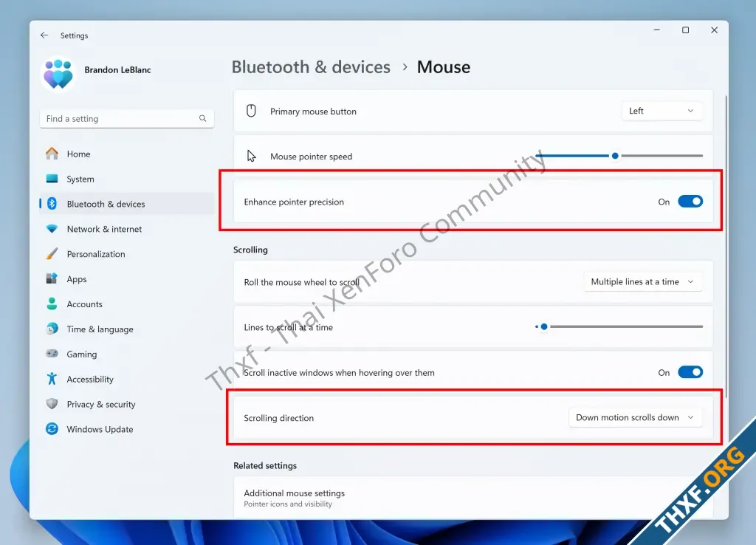Click the Bluetooth icon in sidebar
756x545 pixels.
(52, 204)
